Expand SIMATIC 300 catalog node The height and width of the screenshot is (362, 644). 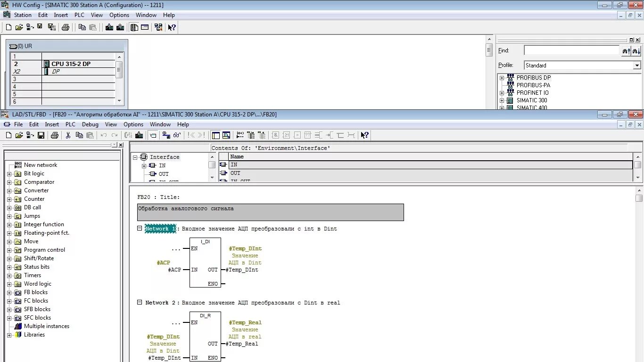(502, 100)
